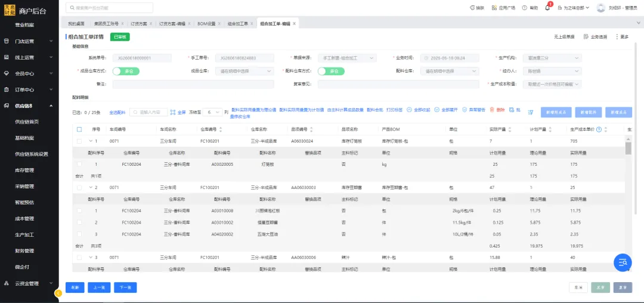The height and width of the screenshot is (303, 644).
Task: Click the vertical table scrollbar thumb
Action: pyautogui.click(x=628, y=148)
